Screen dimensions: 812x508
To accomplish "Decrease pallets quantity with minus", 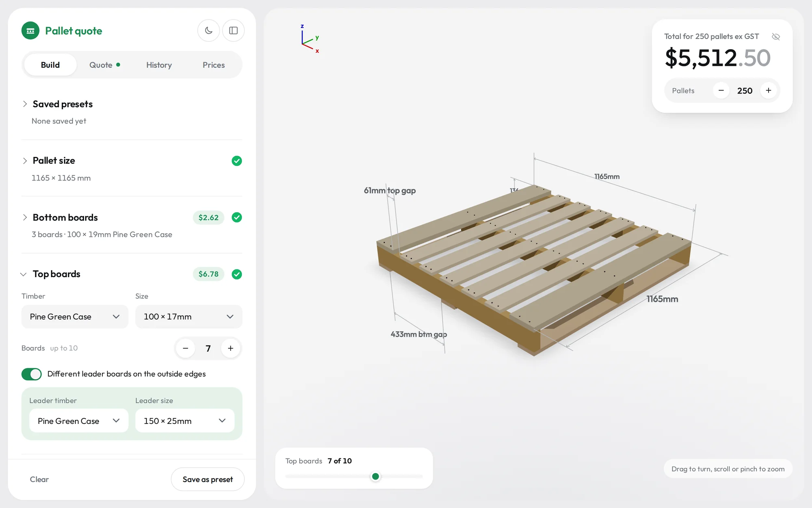I will [x=721, y=91].
